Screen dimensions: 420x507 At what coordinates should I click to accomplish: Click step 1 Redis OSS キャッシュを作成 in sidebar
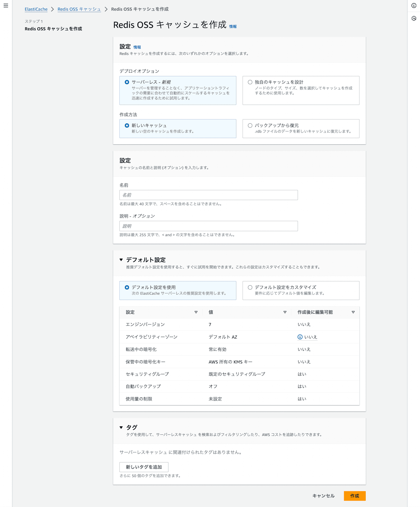53,29
